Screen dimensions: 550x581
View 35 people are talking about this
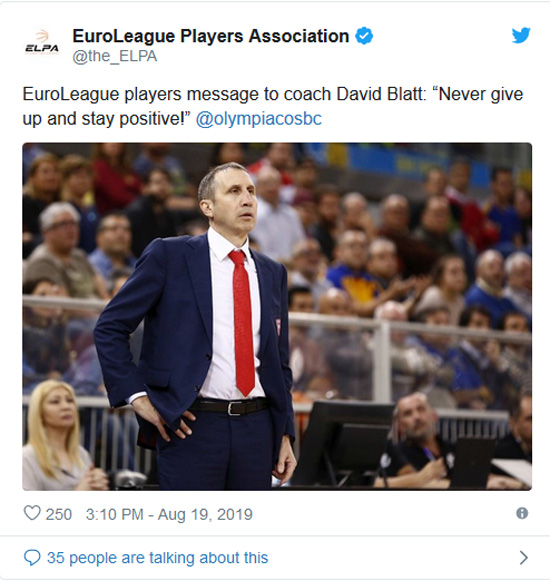pyautogui.click(x=157, y=558)
